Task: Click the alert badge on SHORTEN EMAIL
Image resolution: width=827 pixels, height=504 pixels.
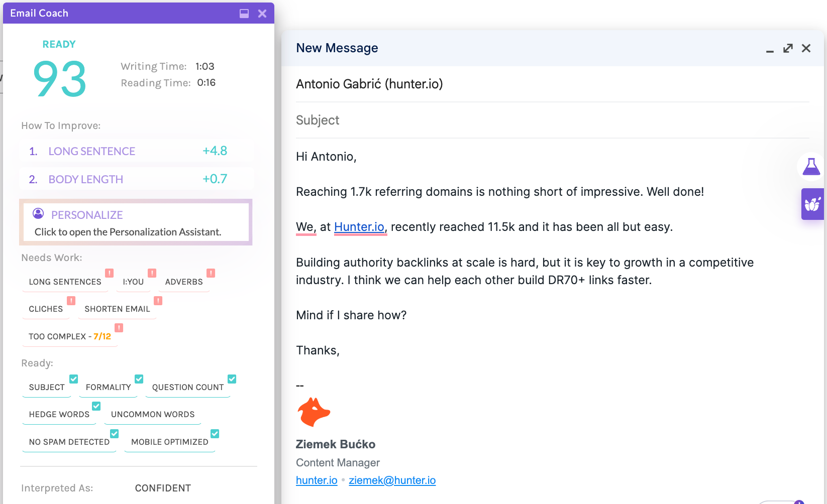Action: point(158,301)
